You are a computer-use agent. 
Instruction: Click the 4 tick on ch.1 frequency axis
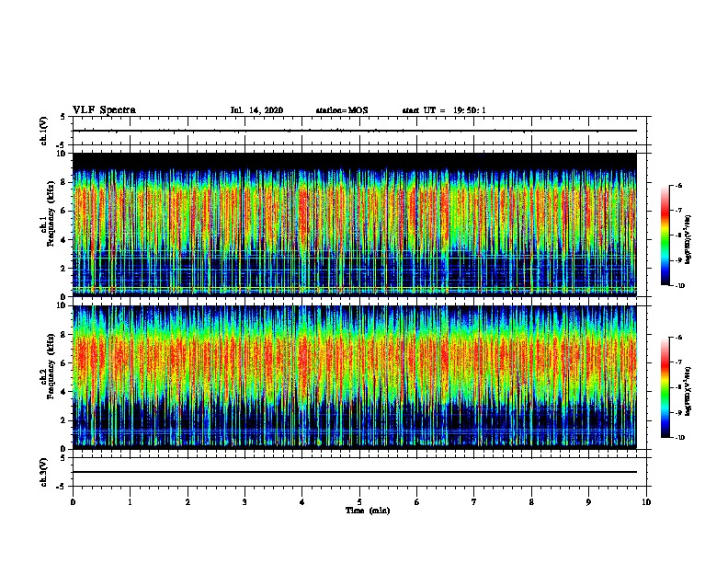[x=64, y=240]
